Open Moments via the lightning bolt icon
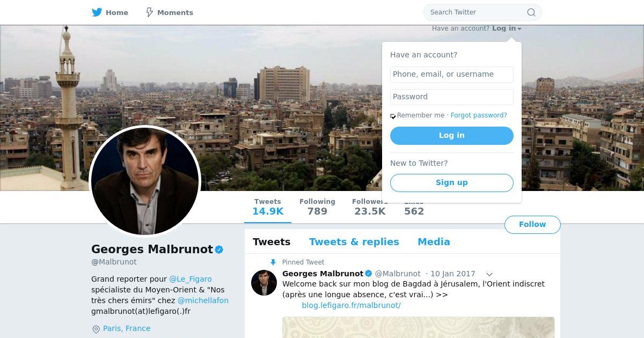The image size is (644, 338). 150,12
